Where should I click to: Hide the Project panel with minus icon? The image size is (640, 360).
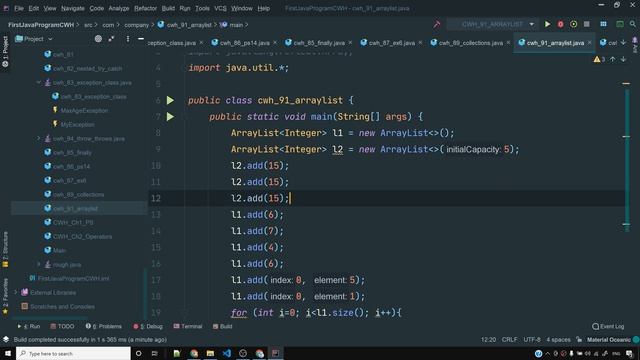pyautogui.click(x=141, y=39)
